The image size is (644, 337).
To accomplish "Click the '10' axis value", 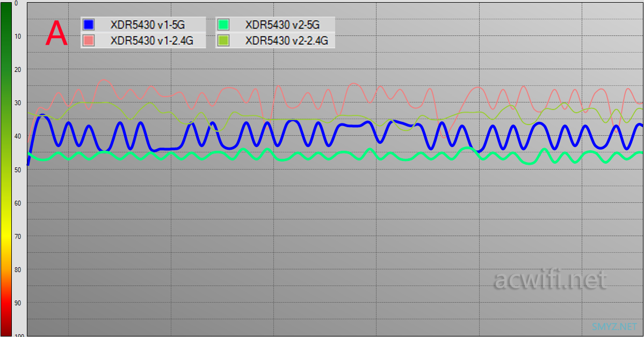I will [18, 36].
